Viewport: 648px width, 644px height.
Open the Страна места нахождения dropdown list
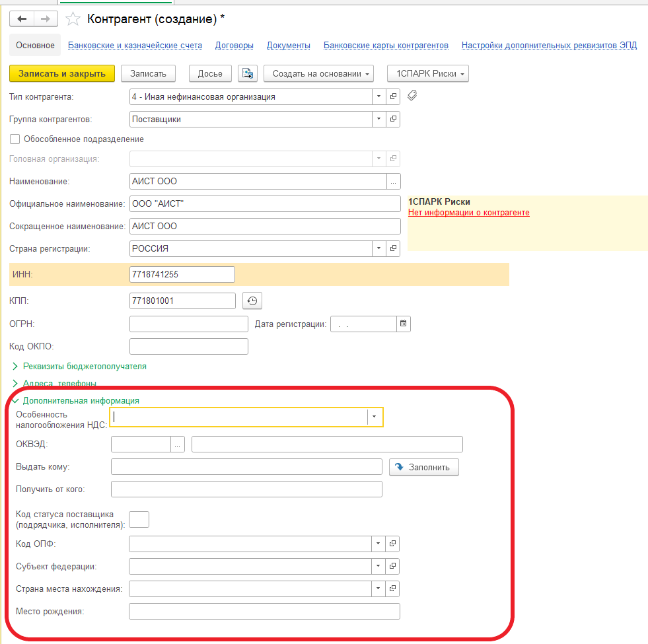tap(378, 589)
